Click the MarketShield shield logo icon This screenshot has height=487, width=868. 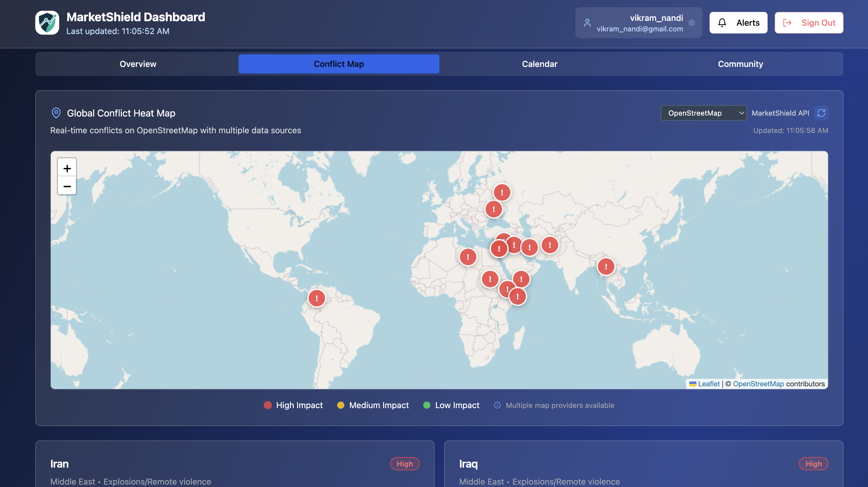point(47,23)
